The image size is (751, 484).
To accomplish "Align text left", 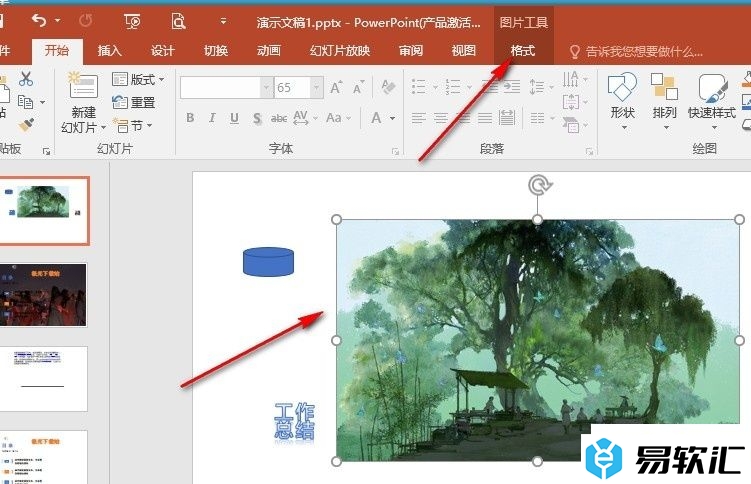I will [419, 118].
